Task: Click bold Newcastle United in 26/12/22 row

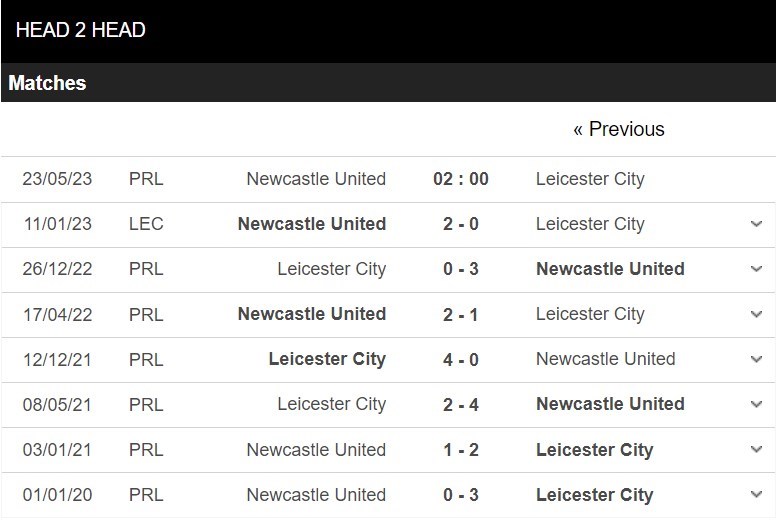Action: click(610, 269)
